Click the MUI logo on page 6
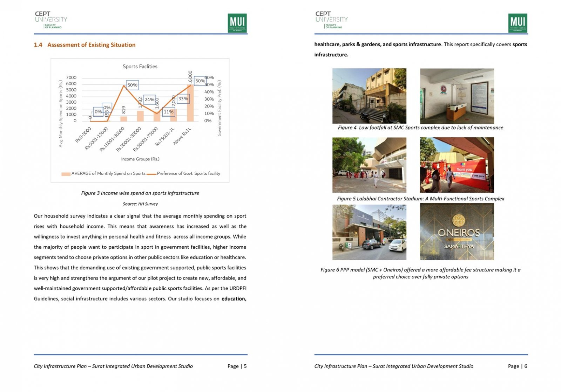This screenshot has width=561, height=392. [x=518, y=23]
